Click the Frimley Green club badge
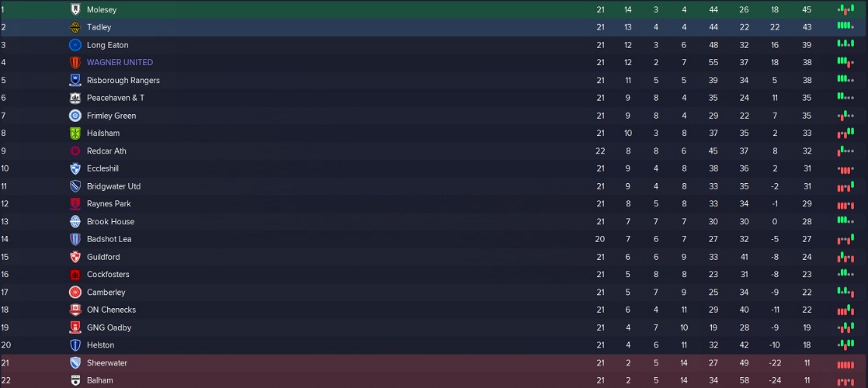The image size is (868, 388). (75, 116)
